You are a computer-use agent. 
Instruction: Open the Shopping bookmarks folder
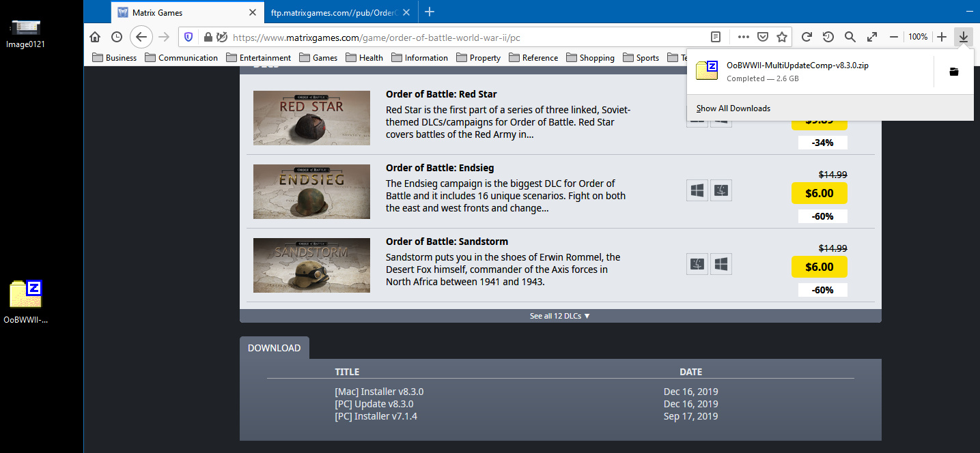coord(590,58)
